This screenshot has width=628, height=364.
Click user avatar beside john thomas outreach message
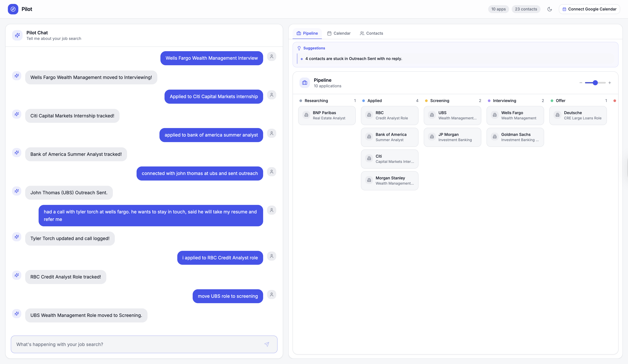271,172
